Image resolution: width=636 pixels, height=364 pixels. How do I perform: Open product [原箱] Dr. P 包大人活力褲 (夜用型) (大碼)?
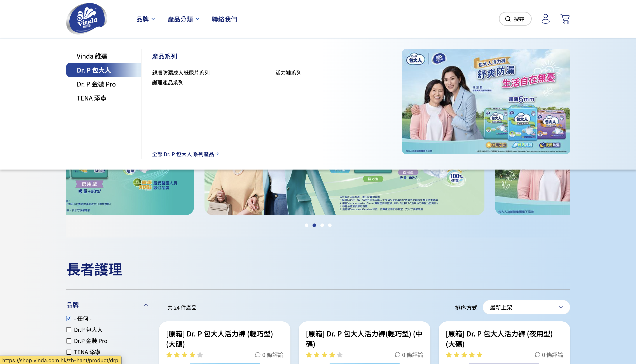[499, 339]
